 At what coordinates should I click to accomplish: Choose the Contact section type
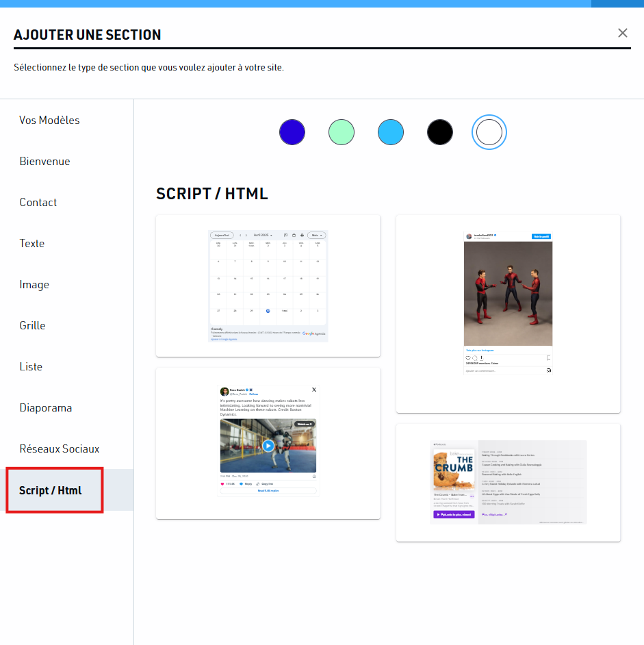[x=38, y=203]
